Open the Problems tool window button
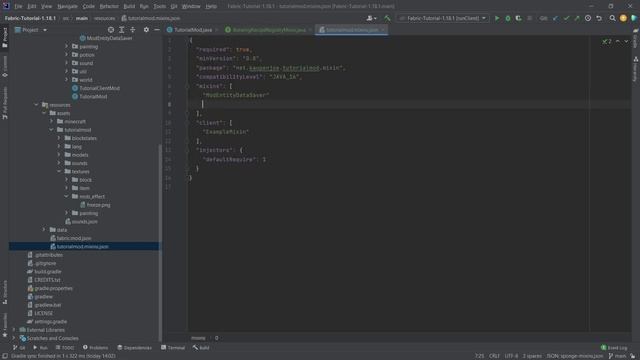This screenshot has height=360, width=640. (x=96, y=348)
